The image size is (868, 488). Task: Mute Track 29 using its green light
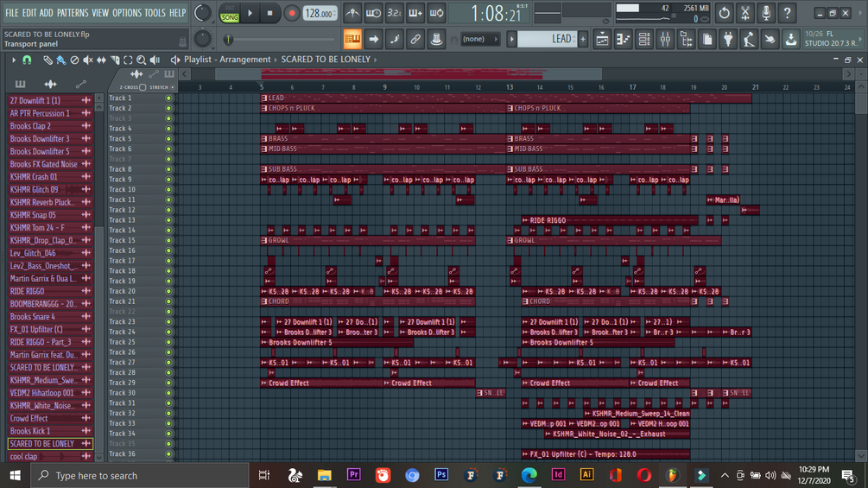pyautogui.click(x=168, y=383)
